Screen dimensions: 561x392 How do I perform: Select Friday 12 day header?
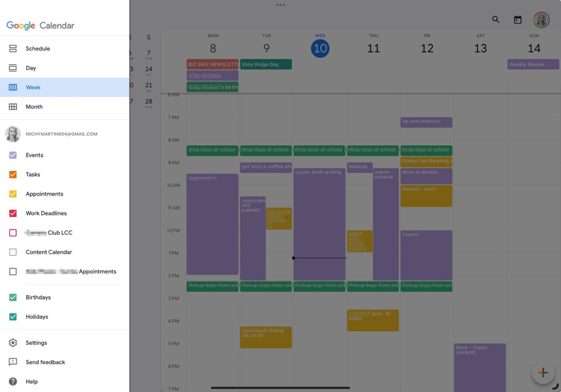[x=427, y=45]
